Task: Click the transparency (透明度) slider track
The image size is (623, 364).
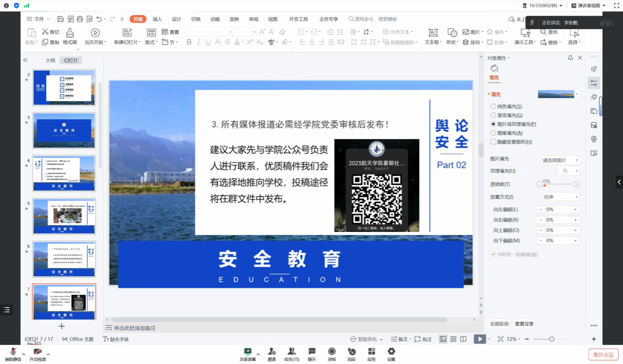Action: 558,184
